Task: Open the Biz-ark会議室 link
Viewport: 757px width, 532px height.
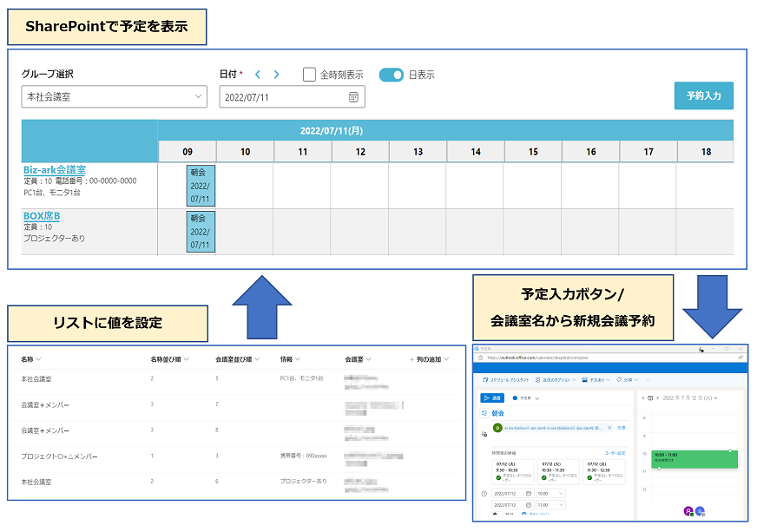Action: [x=54, y=170]
